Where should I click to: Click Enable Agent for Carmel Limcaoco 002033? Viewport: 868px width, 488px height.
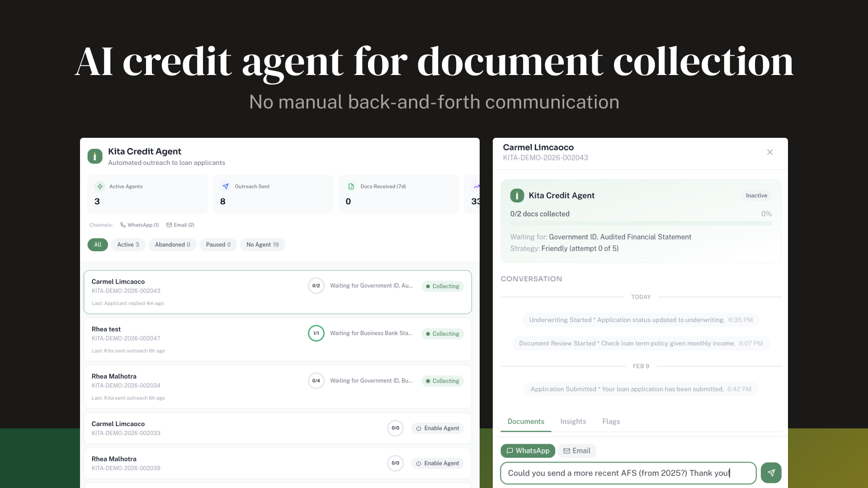tap(437, 428)
